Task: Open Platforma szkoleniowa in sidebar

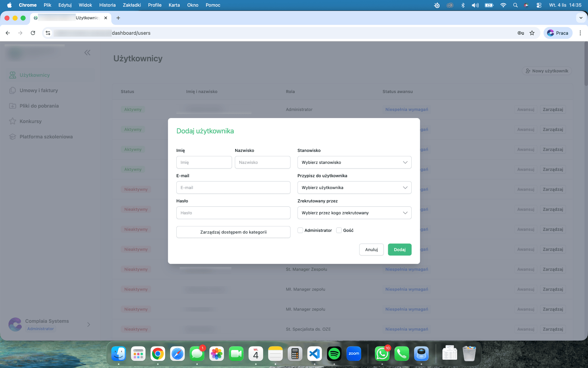Action: (46, 137)
